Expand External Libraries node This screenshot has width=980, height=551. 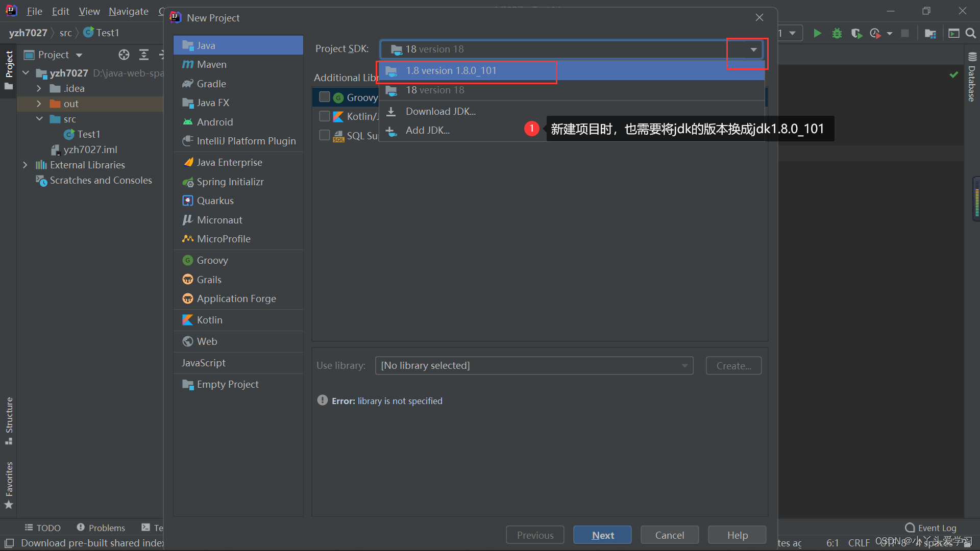tap(25, 165)
